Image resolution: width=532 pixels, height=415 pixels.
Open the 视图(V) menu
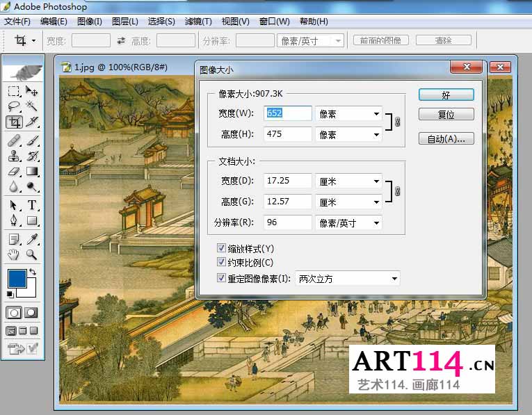pyautogui.click(x=236, y=22)
